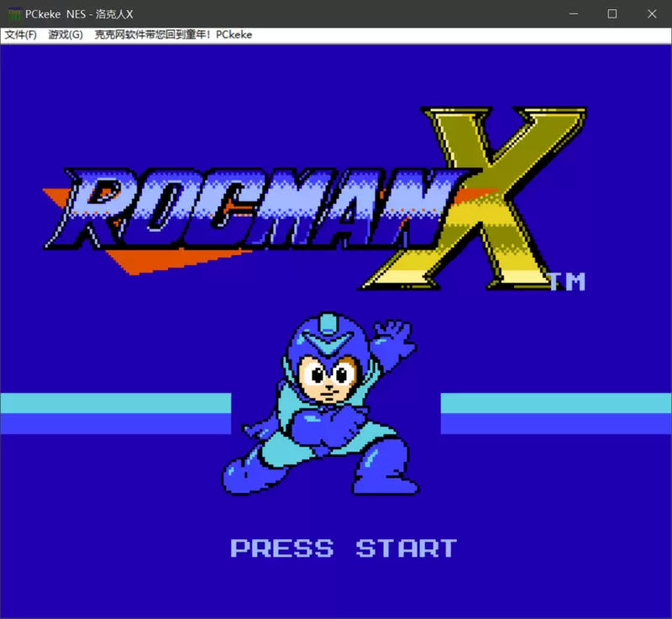Open the 文件(F) menu
Viewport: 672px width, 619px height.
pos(20,34)
